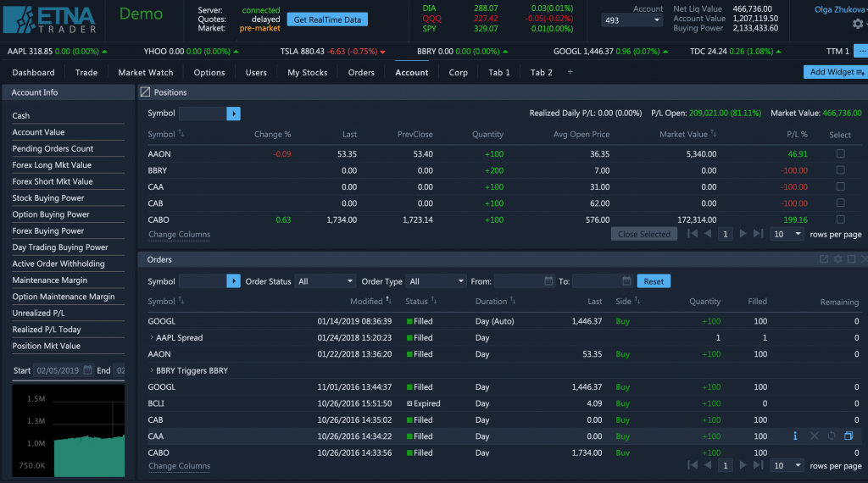Image resolution: width=868 pixels, height=483 pixels.
Task: Open the Start date calendar icon
Action: click(87, 370)
